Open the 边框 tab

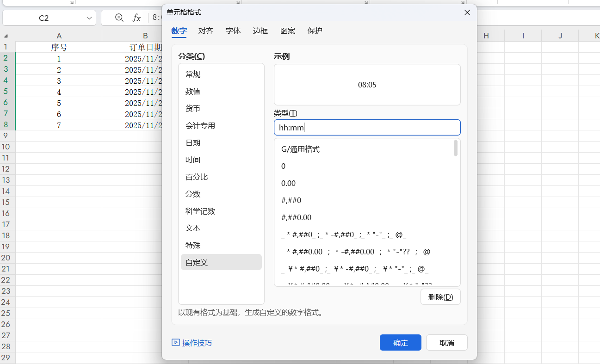point(260,31)
